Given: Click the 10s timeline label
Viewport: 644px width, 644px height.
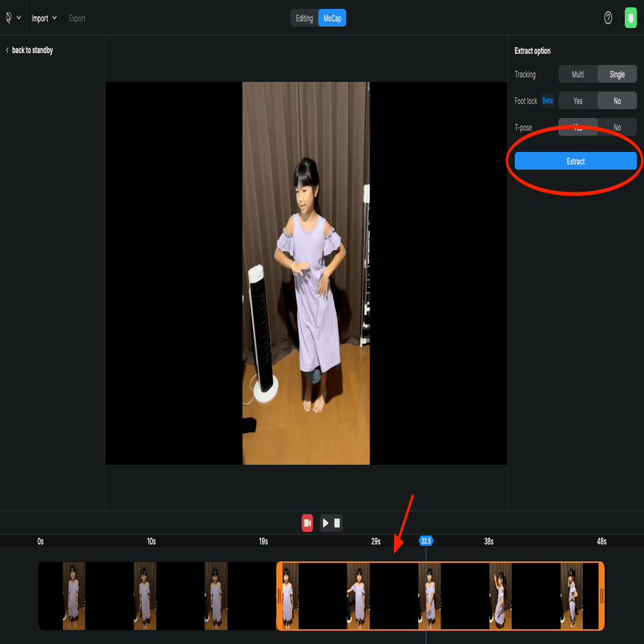Looking at the screenshot, I should pos(151,541).
